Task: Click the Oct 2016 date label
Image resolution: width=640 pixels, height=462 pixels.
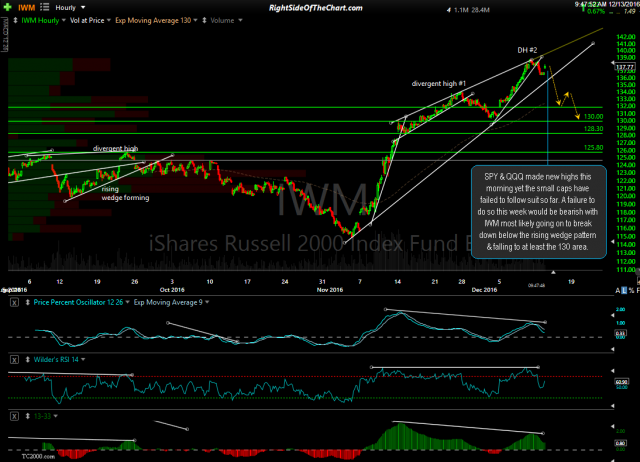Action: 172,290
